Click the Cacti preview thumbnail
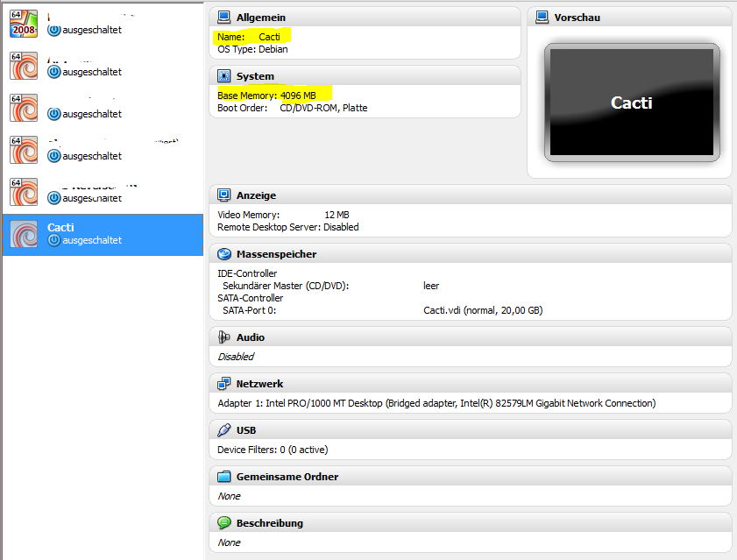This screenshot has width=737, height=560. [632, 102]
